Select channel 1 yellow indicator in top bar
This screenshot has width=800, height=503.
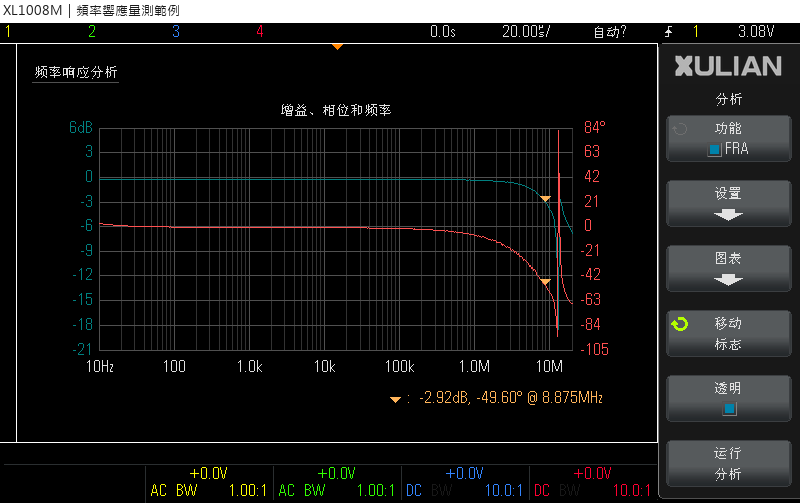pos(8,32)
